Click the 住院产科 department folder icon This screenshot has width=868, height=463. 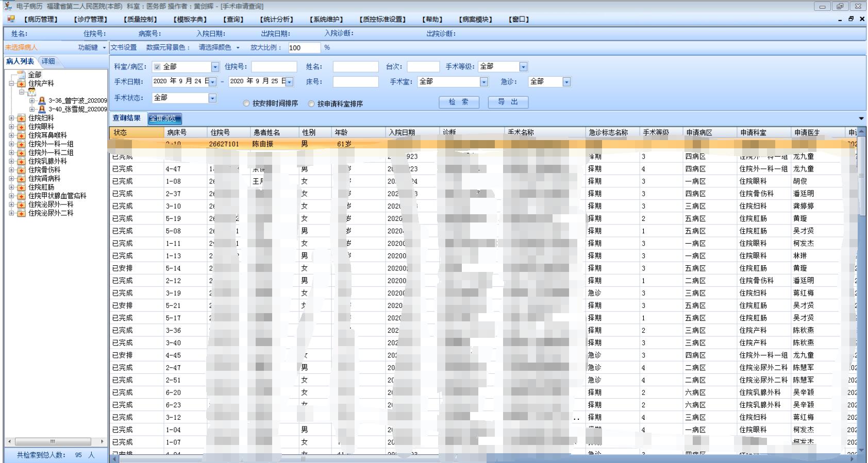[x=21, y=83]
